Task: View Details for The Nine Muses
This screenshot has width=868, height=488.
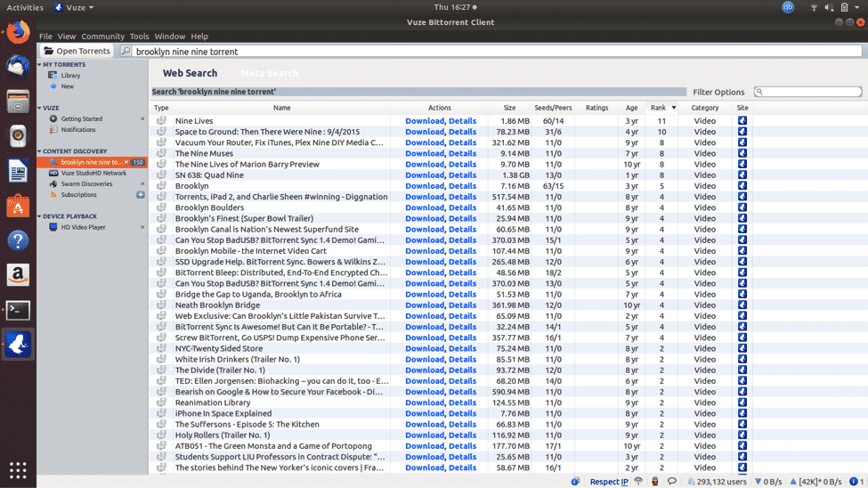Action: [462, 153]
